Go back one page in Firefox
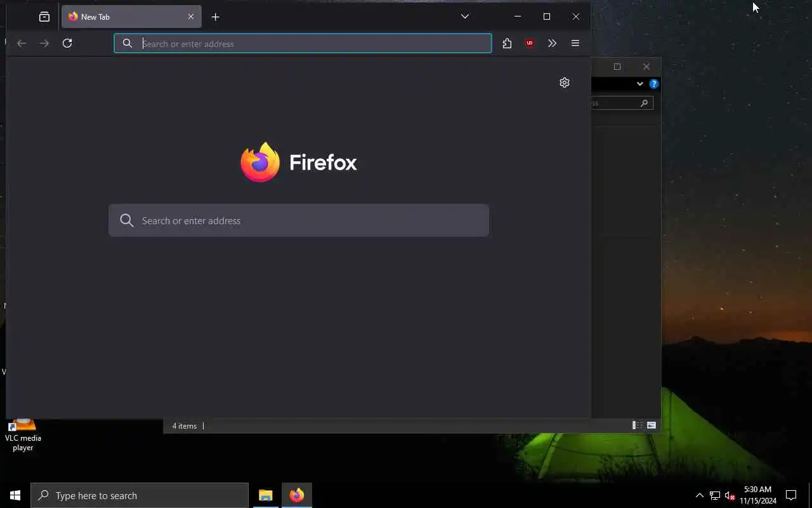 coord(22,43)
